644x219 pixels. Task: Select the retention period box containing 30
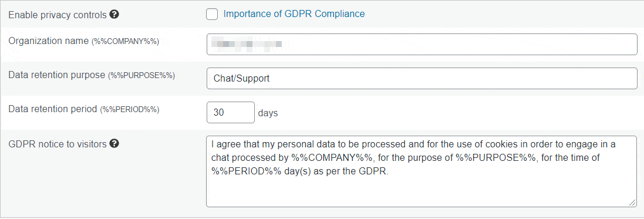pyautogui.click(x=230, y=113)
